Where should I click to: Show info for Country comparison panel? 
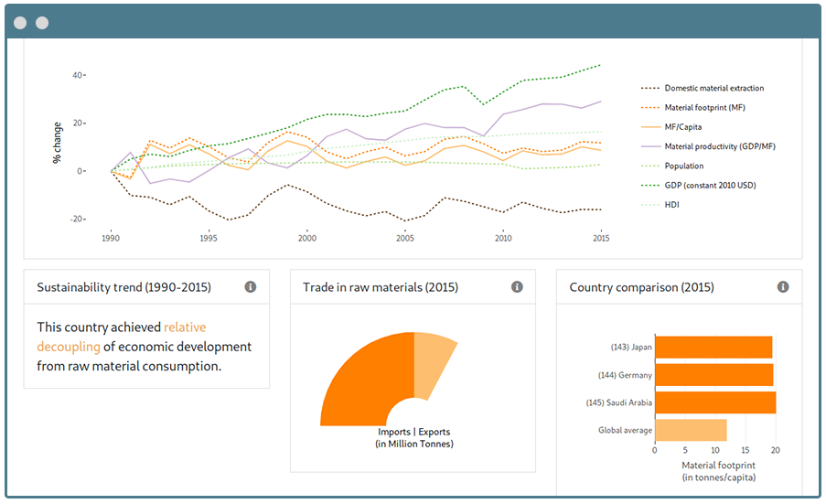(x=783, y=287)
